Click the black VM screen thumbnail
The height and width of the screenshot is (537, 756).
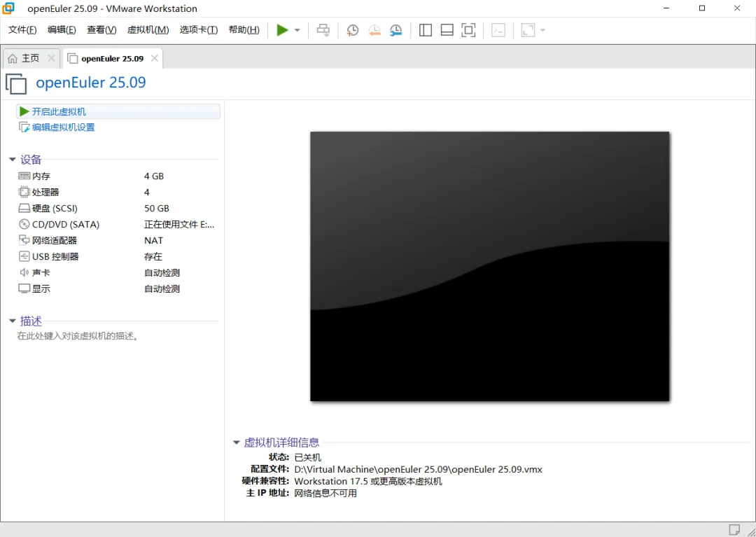490,266
